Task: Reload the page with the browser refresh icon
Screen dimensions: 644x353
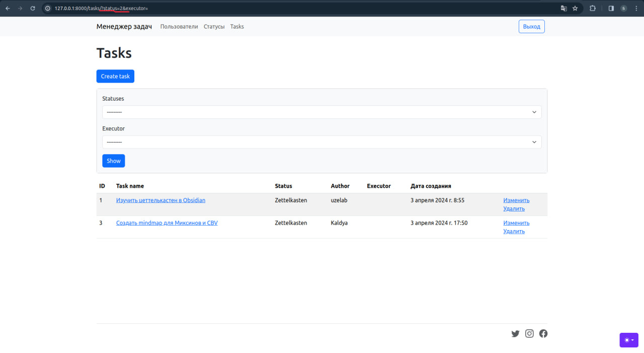Action: [x=33, y=8]
